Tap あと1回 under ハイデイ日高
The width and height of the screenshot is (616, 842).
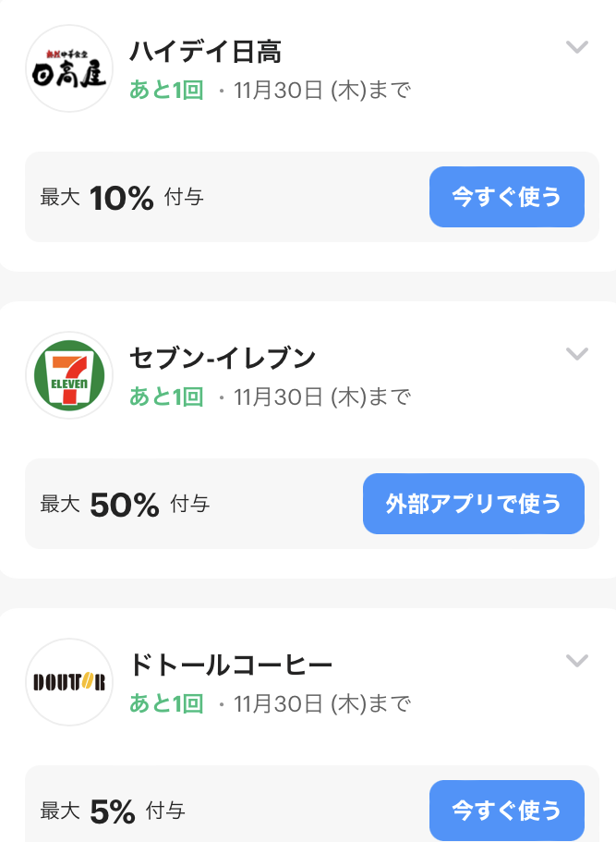(166, 91)
